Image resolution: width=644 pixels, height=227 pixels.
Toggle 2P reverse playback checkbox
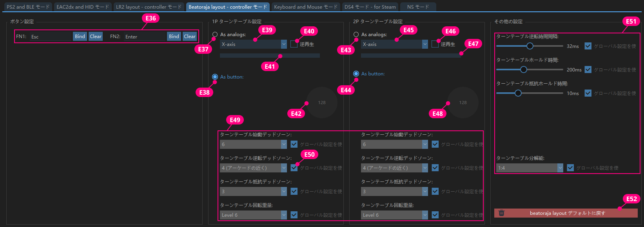(435, 44)
